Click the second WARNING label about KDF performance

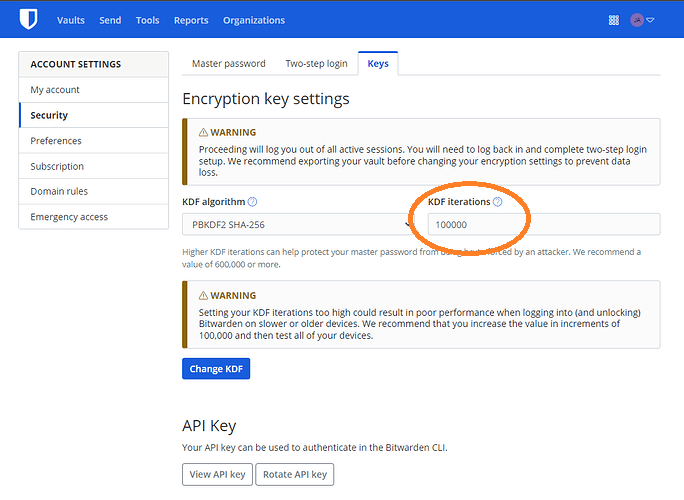228,295
